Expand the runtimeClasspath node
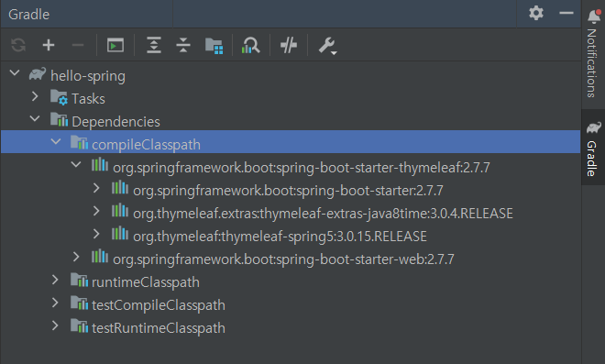 pos(55,280)
